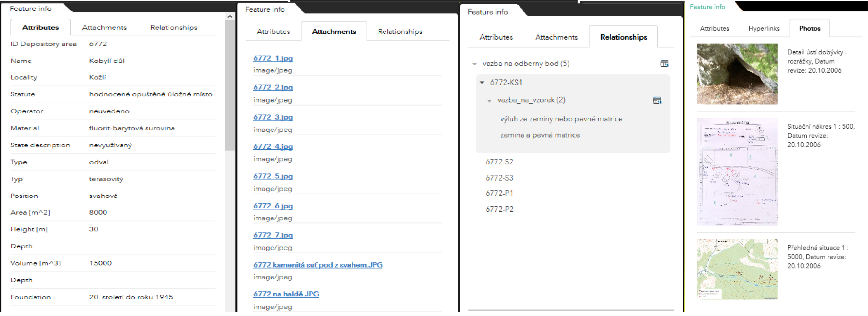Open cave entrance photo thumbnail
Image resolution: width=868 pixels, height=316 pixels.
737,74
